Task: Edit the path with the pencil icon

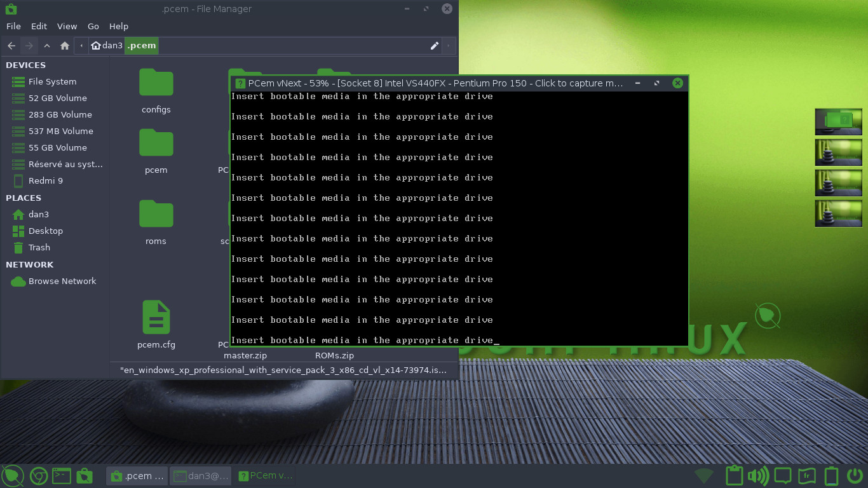Action: coord(435,45)
